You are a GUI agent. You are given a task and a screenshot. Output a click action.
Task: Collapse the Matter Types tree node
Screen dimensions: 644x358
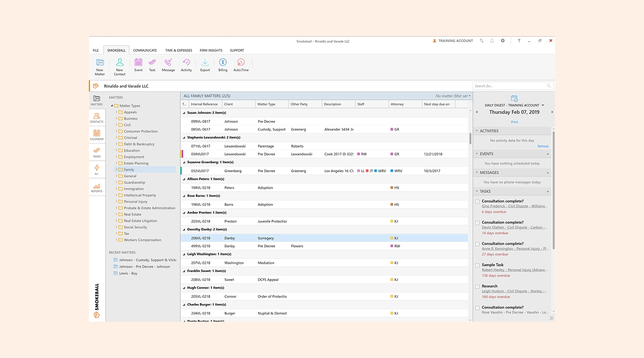click(112, 106)
